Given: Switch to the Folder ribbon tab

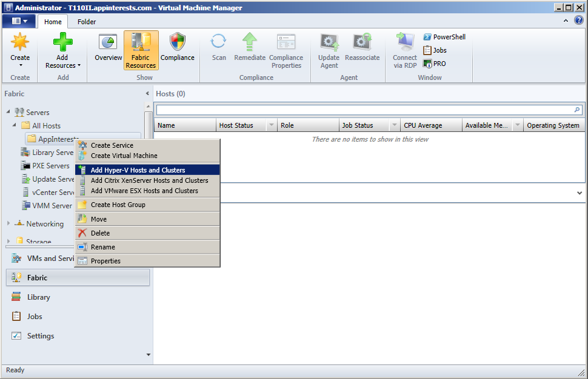Looking at the screenshot, I should point(87,22).
